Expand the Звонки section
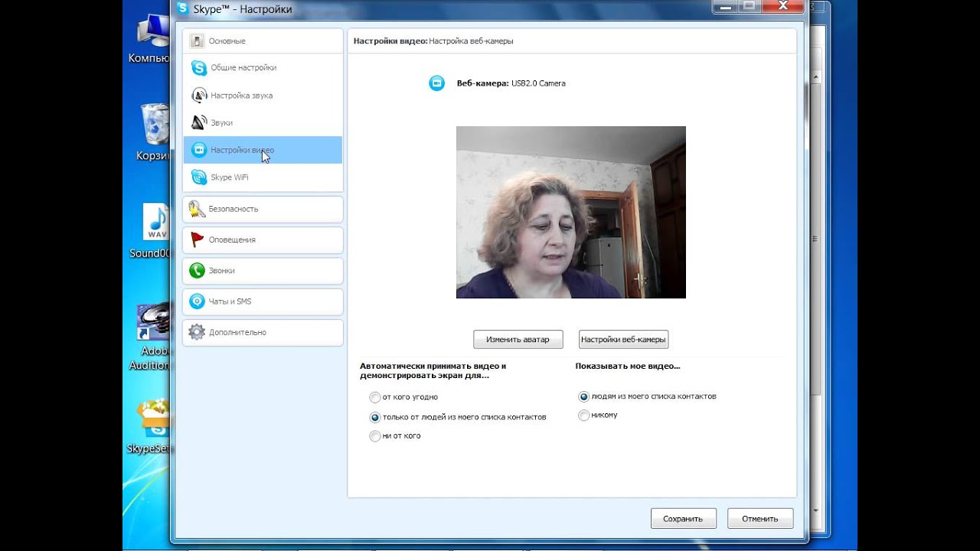The width and height of the screenshot is (980, 551). tap(263, 270)
